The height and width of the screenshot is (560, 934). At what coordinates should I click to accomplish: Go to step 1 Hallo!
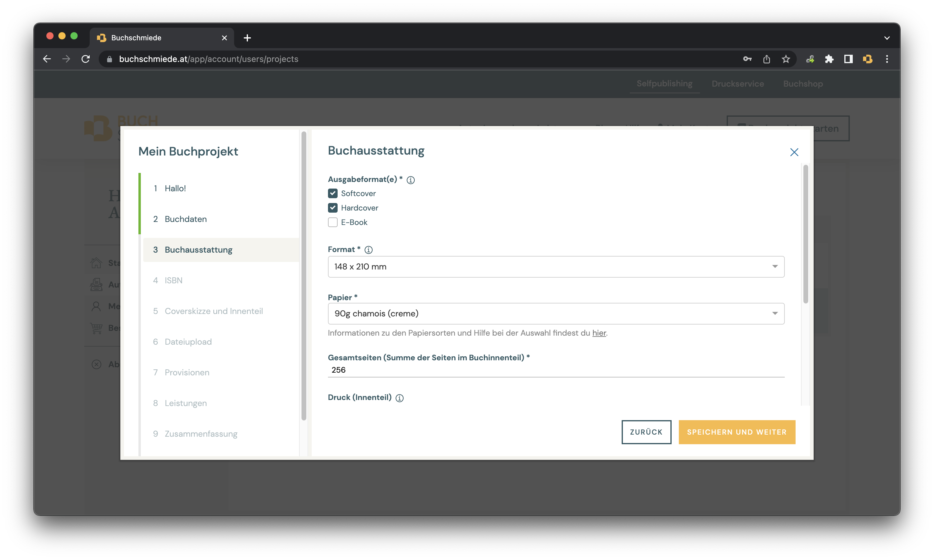[175, 188]
